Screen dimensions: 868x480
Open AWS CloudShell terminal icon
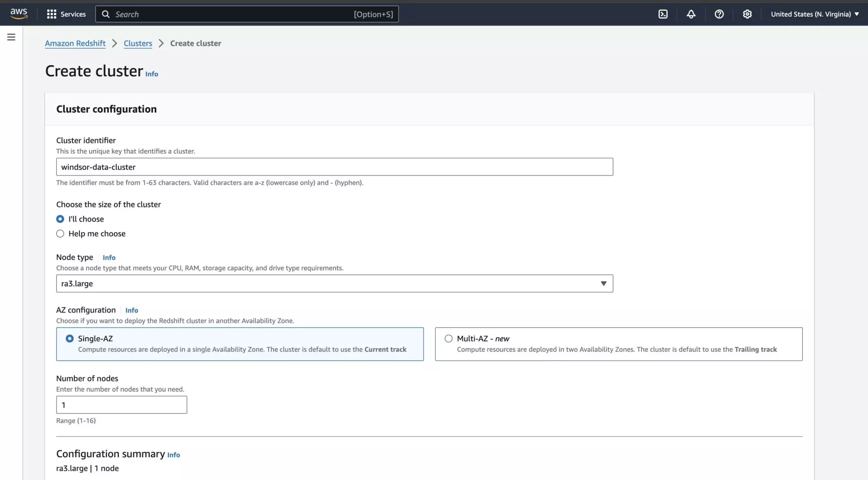click(663, 14)
